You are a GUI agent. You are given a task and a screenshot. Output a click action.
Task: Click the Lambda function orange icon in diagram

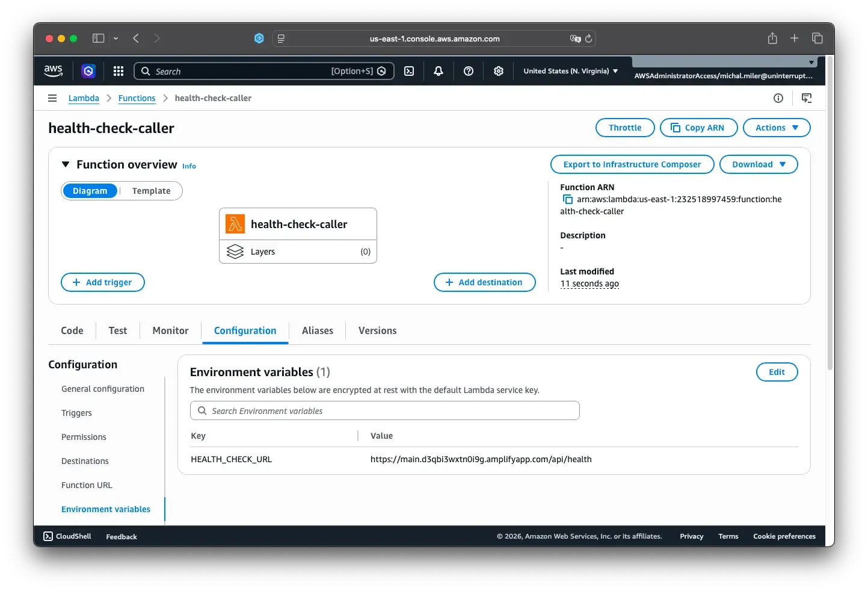coord(235,224)
